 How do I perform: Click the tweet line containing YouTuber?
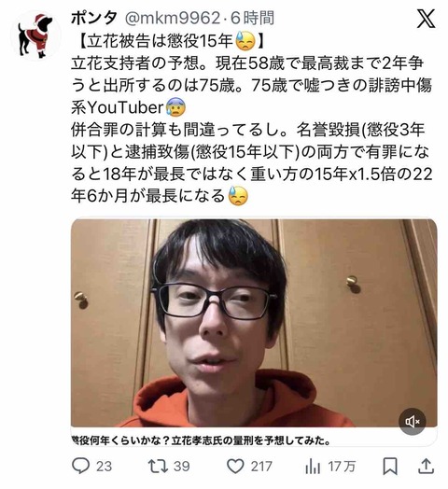(x=128, y=107)
